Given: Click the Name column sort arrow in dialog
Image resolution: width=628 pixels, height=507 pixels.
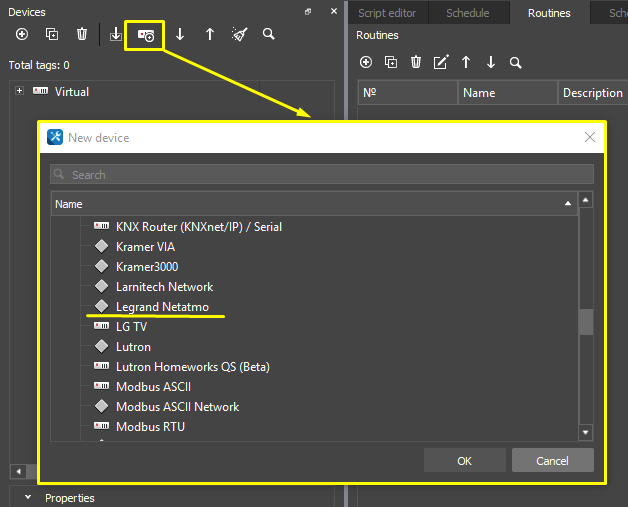Looking at the screenshot, I should 568,204.
